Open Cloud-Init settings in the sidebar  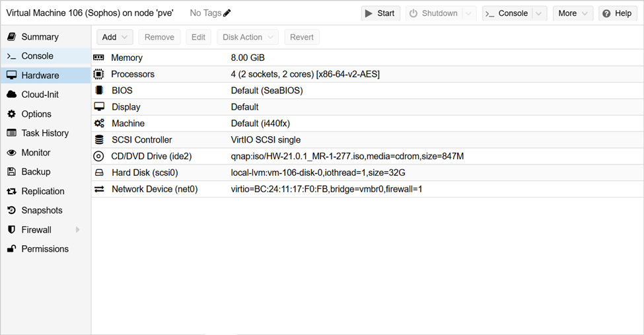[40, 94]
